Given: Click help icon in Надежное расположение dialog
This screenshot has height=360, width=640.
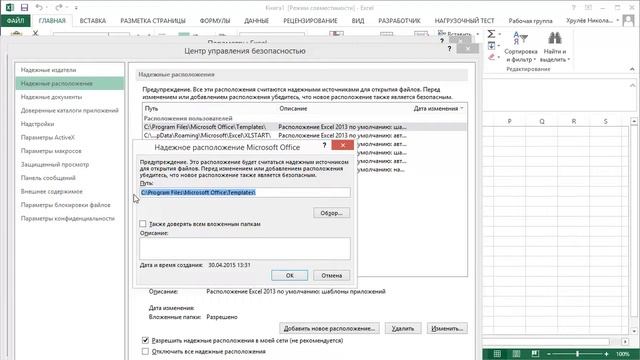Looking at the screenshot, I should tap(324, 145).
